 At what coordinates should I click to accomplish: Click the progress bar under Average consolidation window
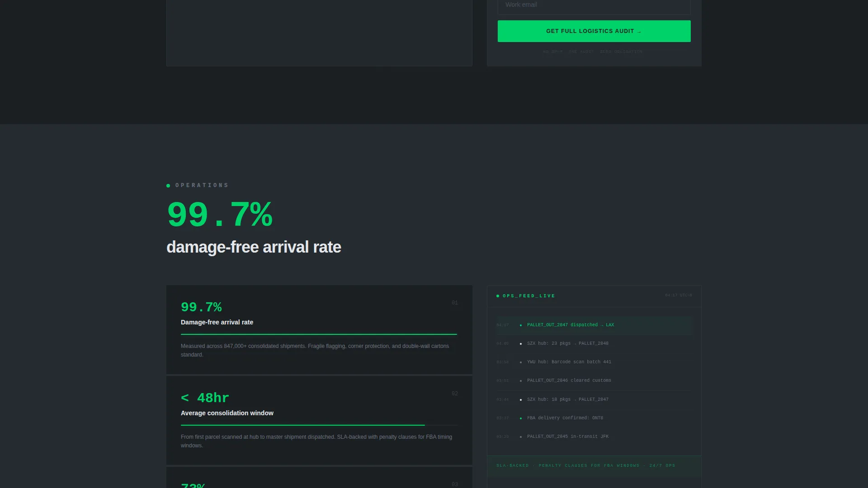319,425
